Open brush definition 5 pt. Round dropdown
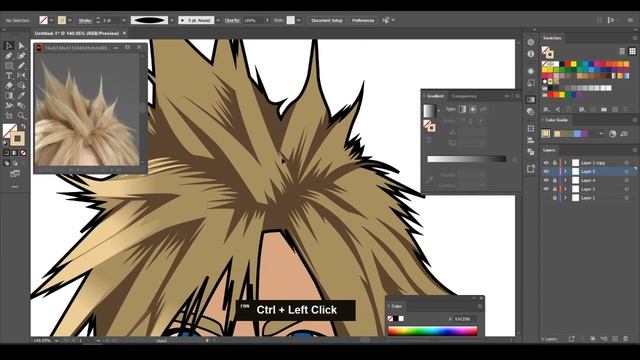The image size is (640, 360). [x=218, y=20]
